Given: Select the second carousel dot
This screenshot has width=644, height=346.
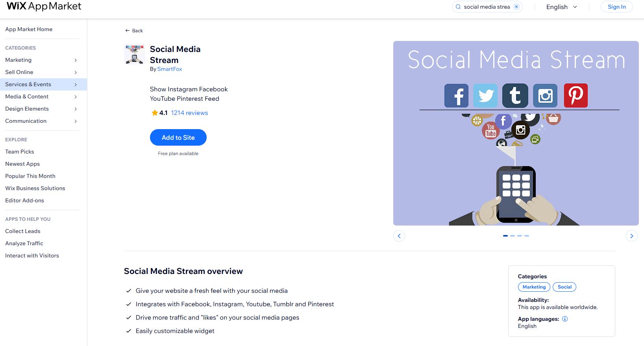Looking at the screenshot, I should click(513, 236).
